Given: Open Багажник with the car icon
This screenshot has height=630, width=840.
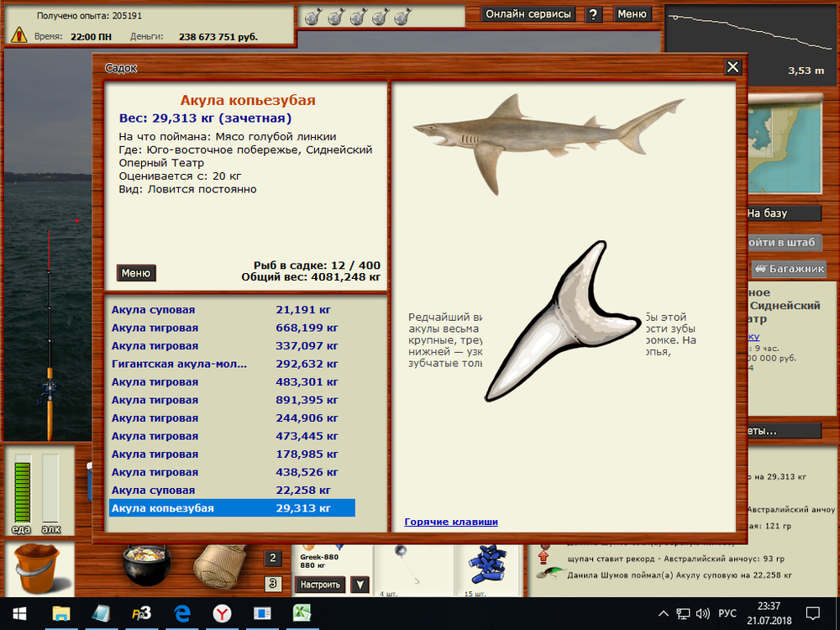Looking at the screenshot, I should pyautogui.click(x=788, y=269).
